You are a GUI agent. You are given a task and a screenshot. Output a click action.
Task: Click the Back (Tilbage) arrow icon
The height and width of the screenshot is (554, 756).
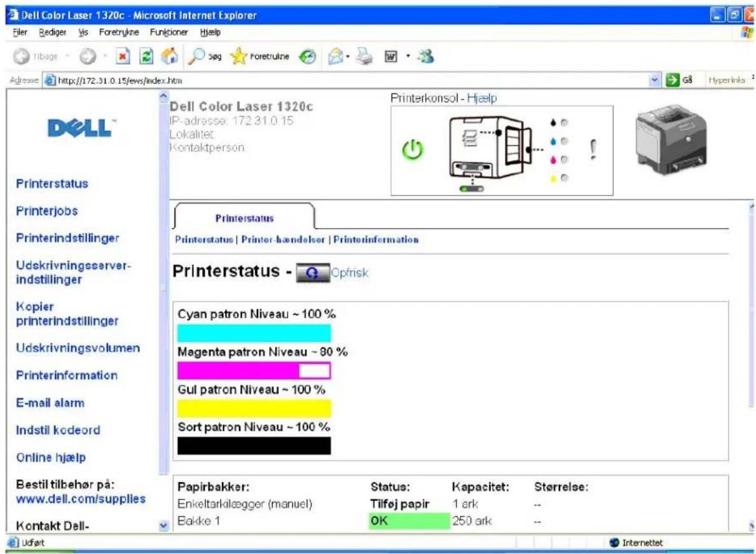click(21, 57)
